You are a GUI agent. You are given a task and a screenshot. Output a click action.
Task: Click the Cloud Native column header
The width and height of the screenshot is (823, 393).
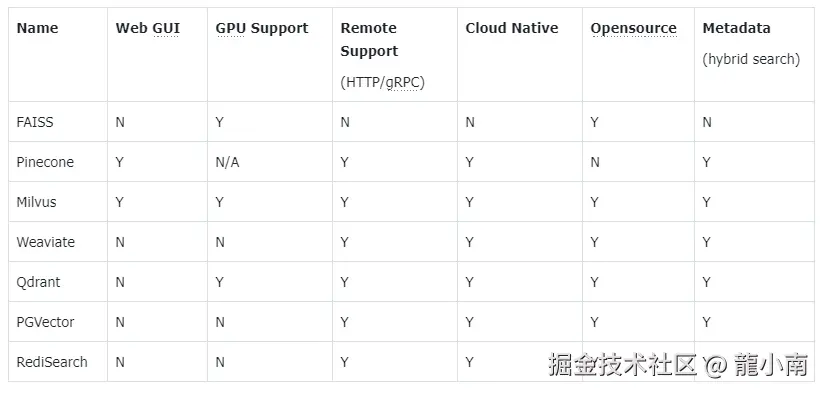coord(512,28)
